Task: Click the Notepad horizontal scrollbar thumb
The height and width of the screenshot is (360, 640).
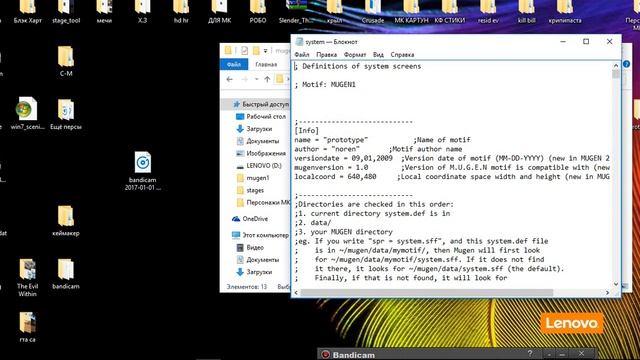Action: [x=427, y=293]
